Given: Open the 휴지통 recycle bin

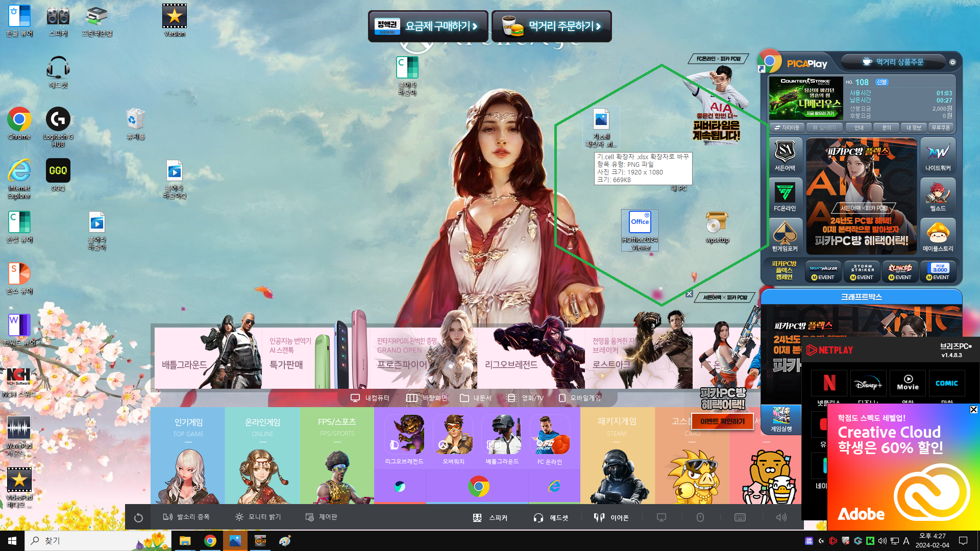Looking at the screenshot, I should (x=136, y=123).
